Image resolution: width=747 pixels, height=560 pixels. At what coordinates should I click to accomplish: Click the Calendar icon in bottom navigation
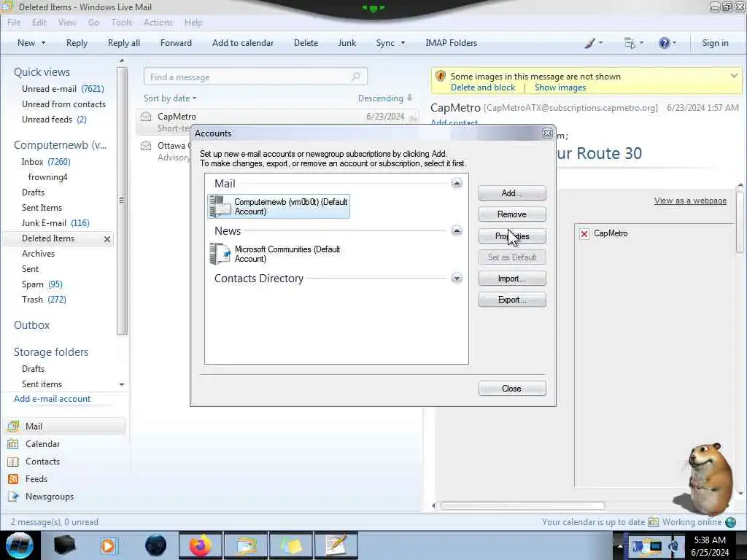pos(13,444)
